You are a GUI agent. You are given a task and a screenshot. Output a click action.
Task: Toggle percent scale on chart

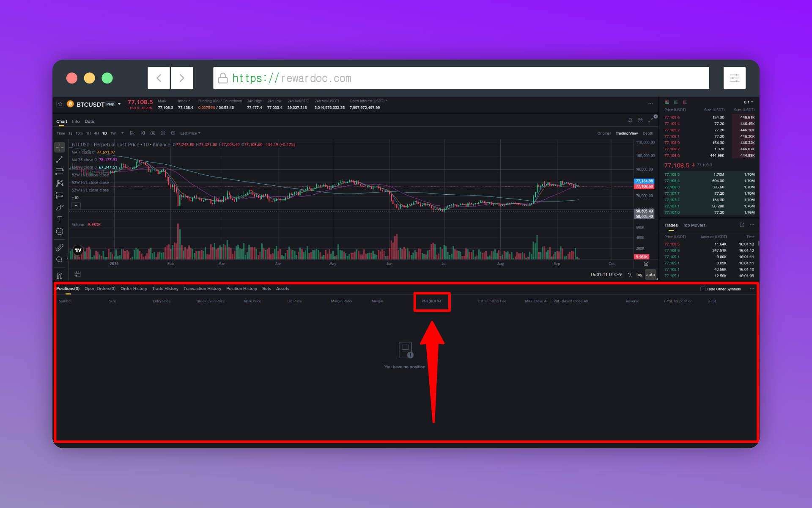tap(630, 275)
